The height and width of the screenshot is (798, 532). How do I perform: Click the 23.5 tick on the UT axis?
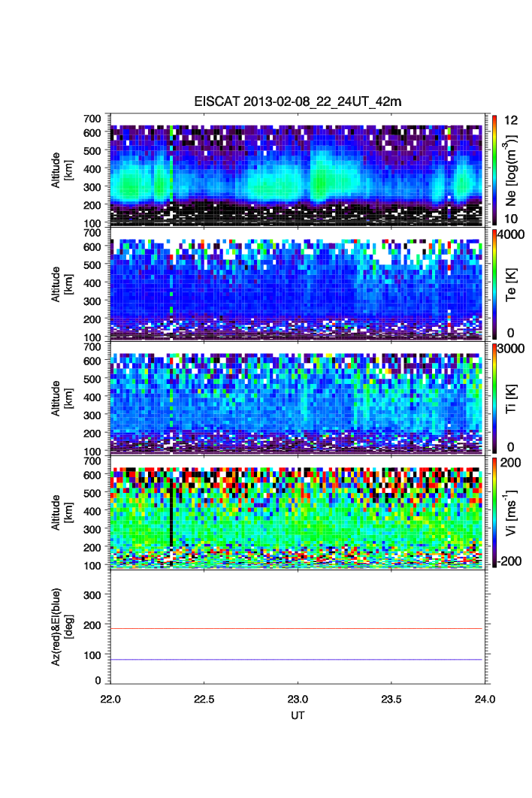391,700
